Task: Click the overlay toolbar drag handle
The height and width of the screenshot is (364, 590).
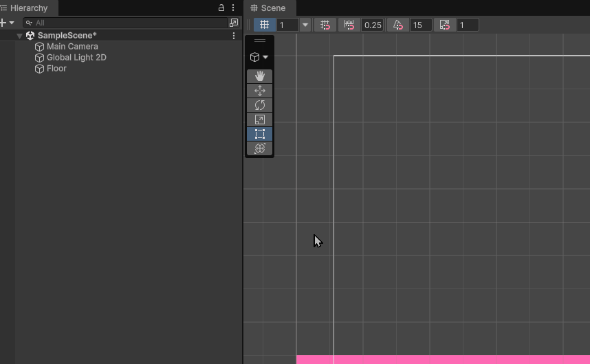Action: [x=260, y=41]
